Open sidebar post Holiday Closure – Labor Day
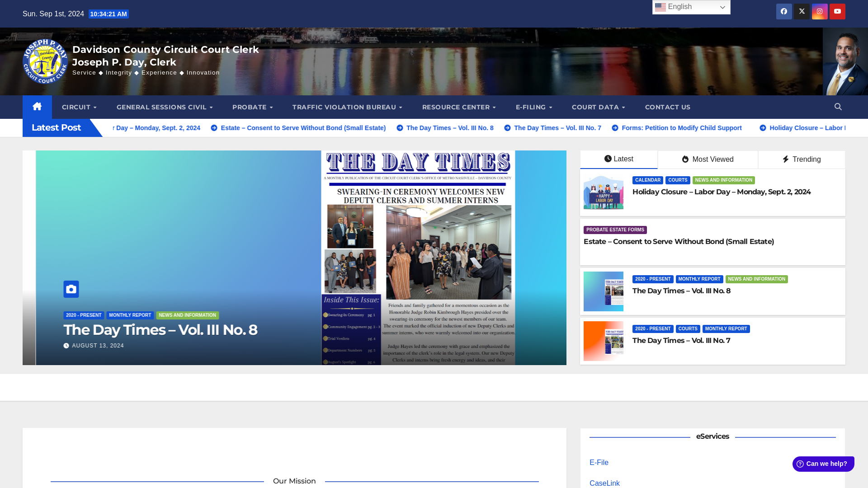Viewport: 868px width, 488px height. click(x=722, y=192)
